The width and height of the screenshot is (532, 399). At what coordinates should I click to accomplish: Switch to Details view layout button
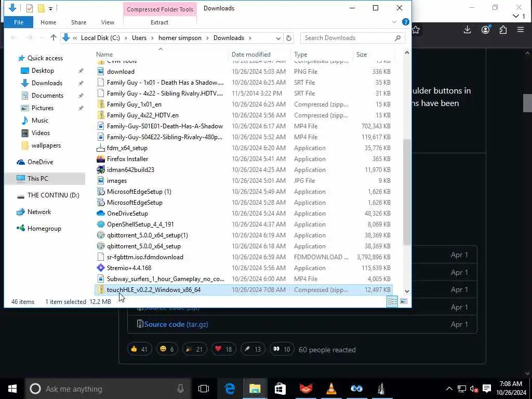[393, 301]
